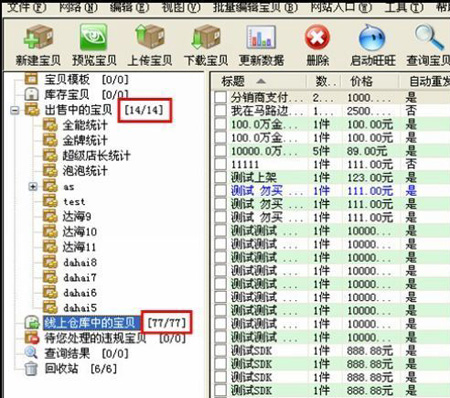
Task: Open the 文件(F) menu
Action: click(26, 7)
